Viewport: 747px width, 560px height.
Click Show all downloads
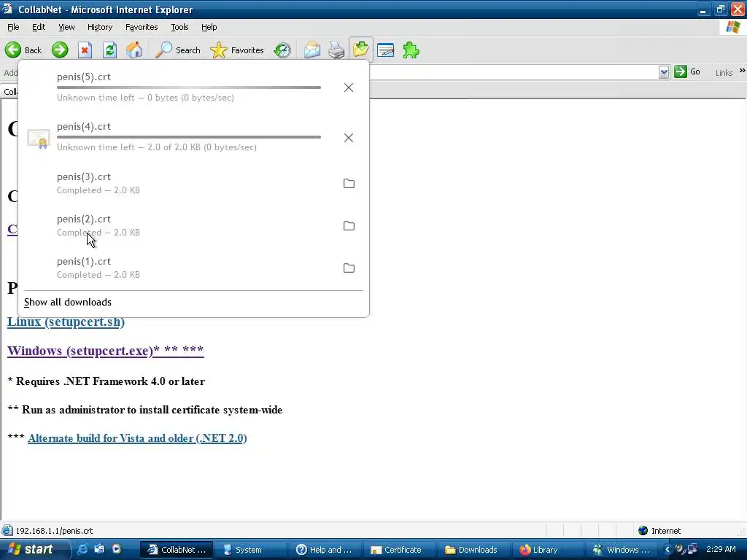[68, 302]
